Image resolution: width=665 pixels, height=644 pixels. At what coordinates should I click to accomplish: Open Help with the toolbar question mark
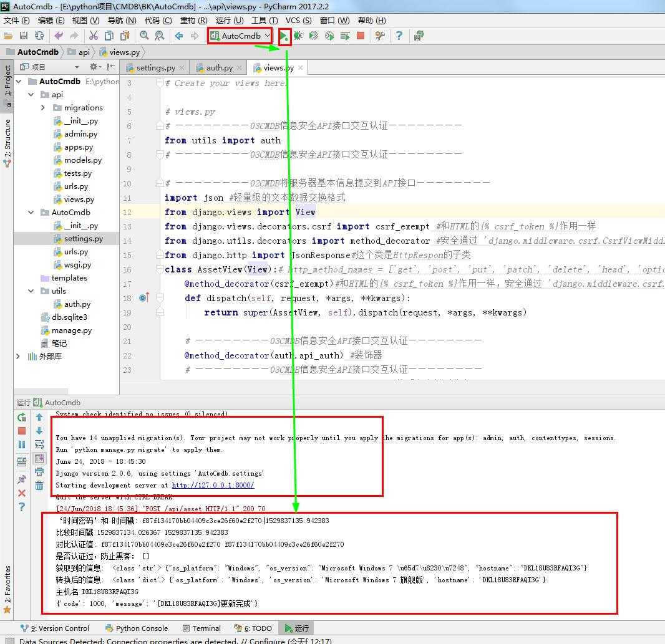399,36
